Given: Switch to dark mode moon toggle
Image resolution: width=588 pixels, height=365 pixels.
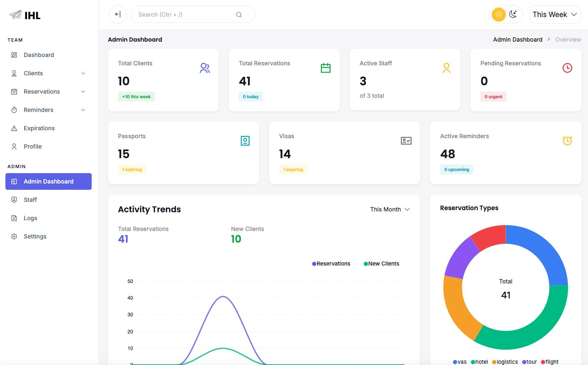Looking at the screenshot, I should click(x=513, y=15).
